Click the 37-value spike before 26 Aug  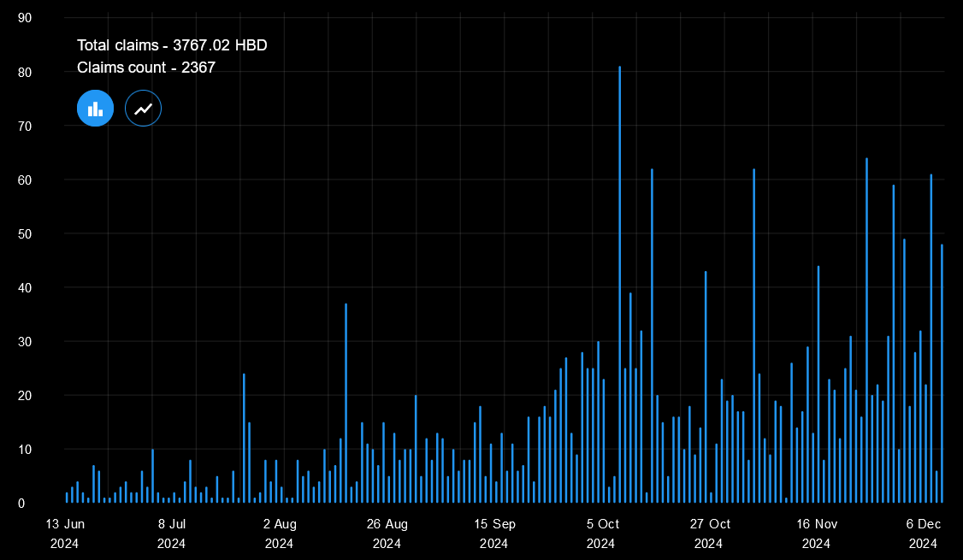point(346,402)
